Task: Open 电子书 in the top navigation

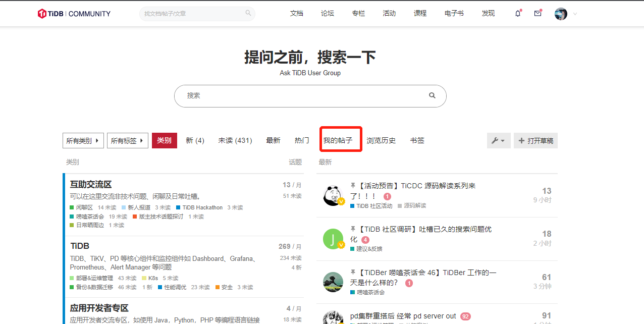Action: click(454, 14)
